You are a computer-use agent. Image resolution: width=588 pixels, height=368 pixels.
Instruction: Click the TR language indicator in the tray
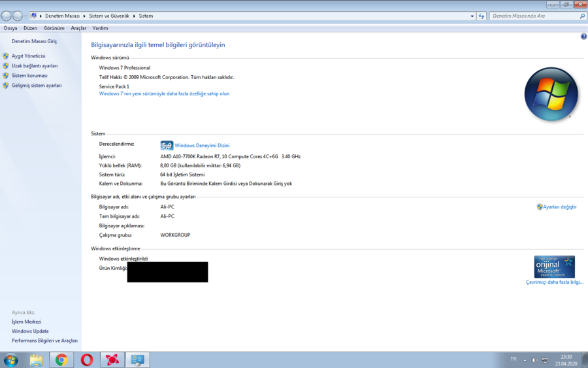(x=514, y=360)
